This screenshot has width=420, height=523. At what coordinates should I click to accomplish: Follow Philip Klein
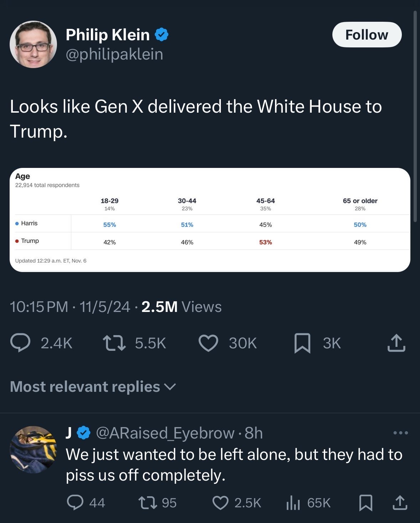367,35
